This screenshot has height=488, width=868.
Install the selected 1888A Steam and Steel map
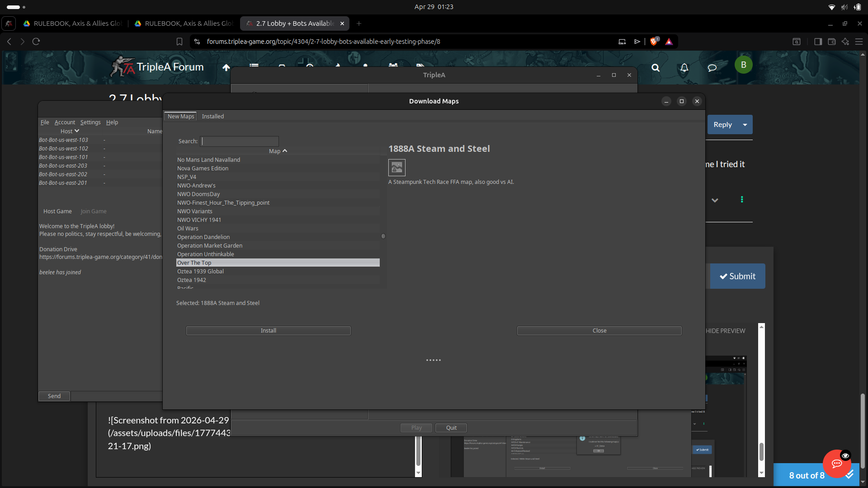[x=268, y=330]
